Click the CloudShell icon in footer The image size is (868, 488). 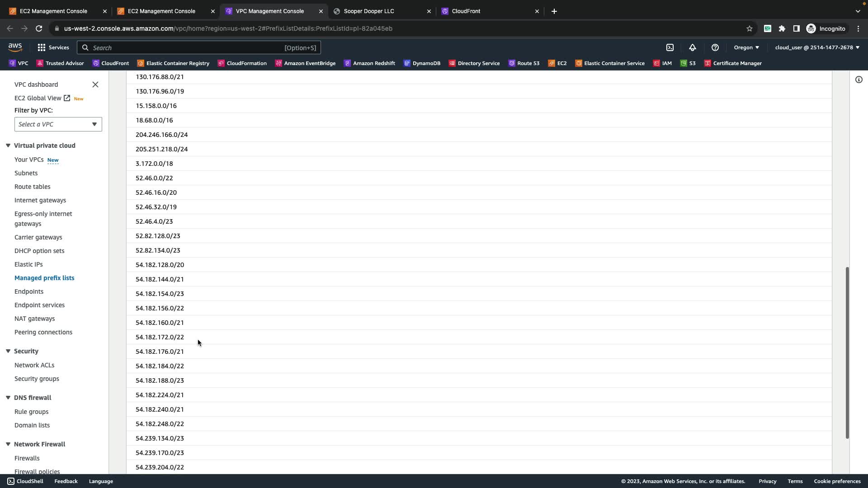tap(11, 481)
